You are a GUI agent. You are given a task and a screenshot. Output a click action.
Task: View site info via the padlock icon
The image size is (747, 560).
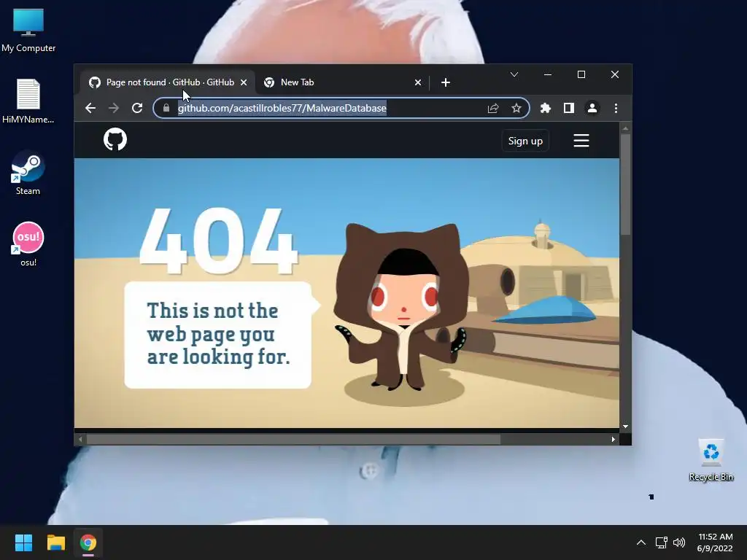tap(166, 108)
